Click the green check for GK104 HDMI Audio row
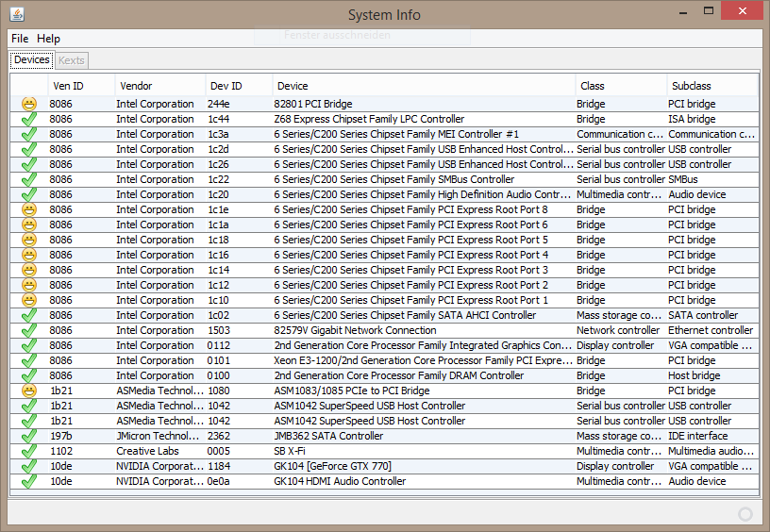Screen dimensions: 770x532 pos(29,481)
